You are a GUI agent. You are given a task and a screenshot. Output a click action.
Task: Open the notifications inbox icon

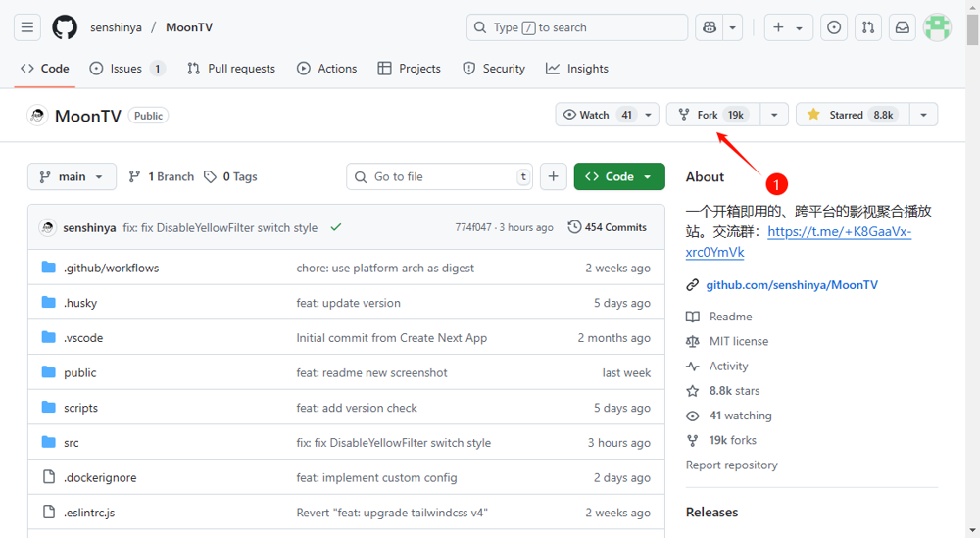tap(903, 27)
